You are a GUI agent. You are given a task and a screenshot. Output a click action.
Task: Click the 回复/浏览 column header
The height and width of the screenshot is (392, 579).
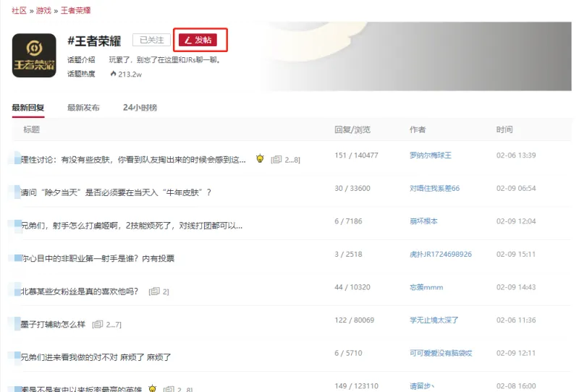(x=352, y=129)
